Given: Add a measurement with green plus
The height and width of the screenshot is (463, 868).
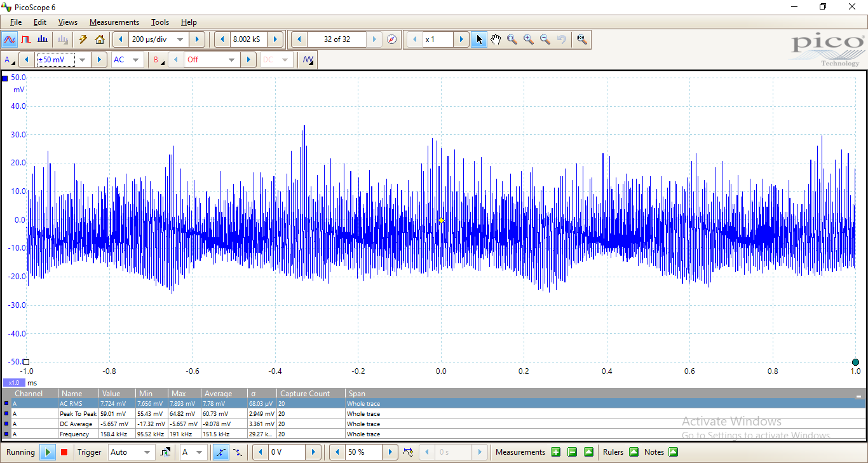Looking at the screenshot, I should pyautogui.click(x=556, y=452).
